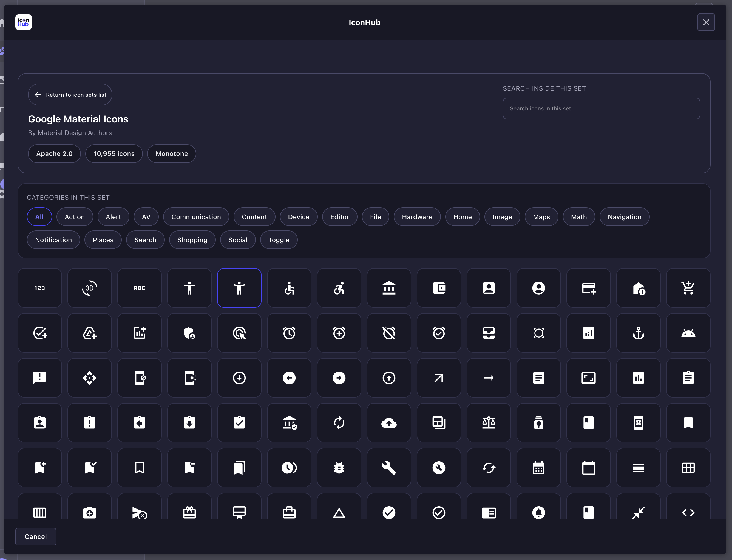Select the alarm clock icon
732x560 pixels.
coord(289,333)
